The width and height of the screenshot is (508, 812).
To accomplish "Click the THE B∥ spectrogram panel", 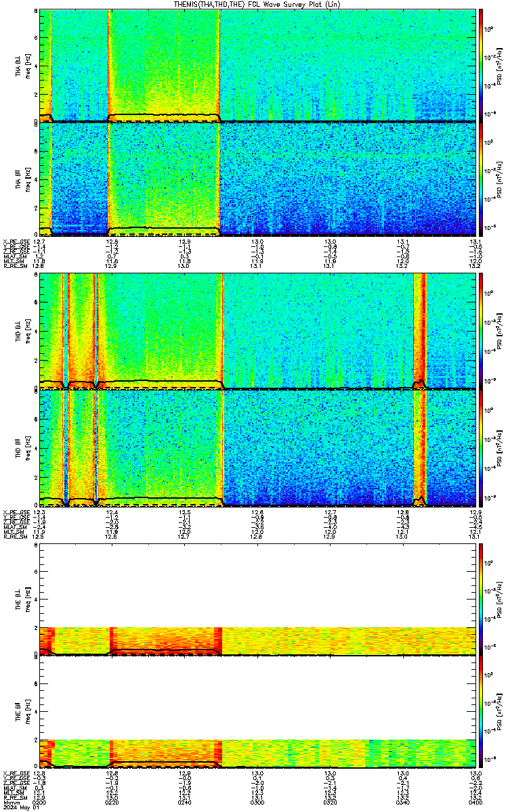I will click(257, 713).
